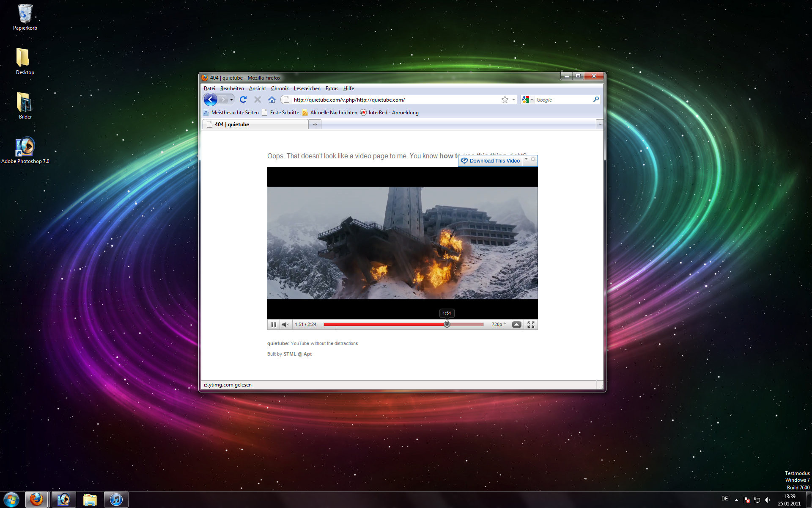Open the Extras menu
This screenshot has width=812, height=508.
click(332, 88)
